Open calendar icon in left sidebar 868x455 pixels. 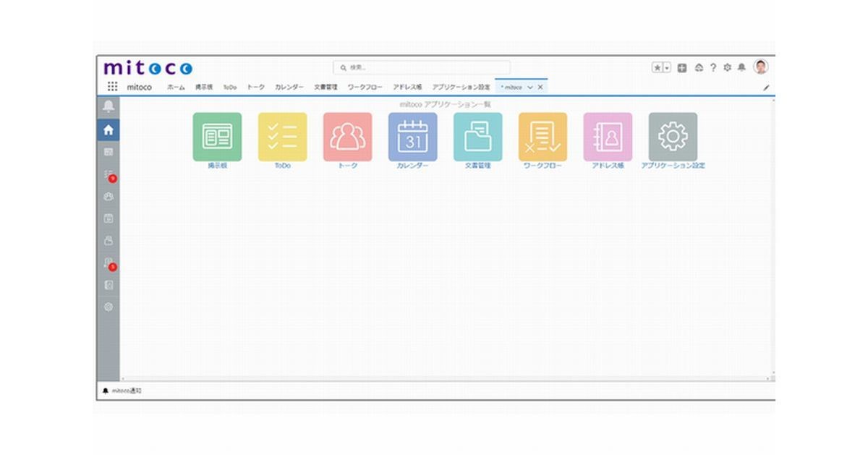(109, 218)
